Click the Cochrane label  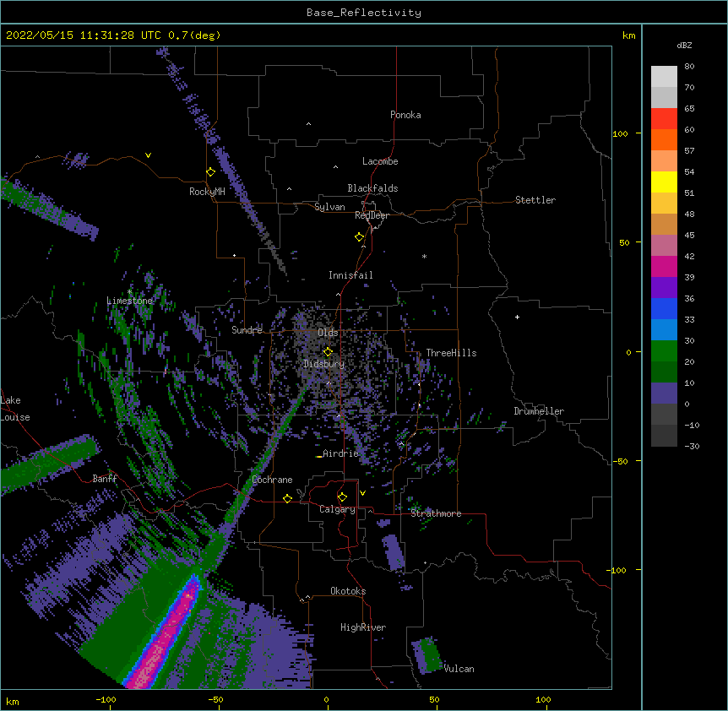(x=273, y=480)
